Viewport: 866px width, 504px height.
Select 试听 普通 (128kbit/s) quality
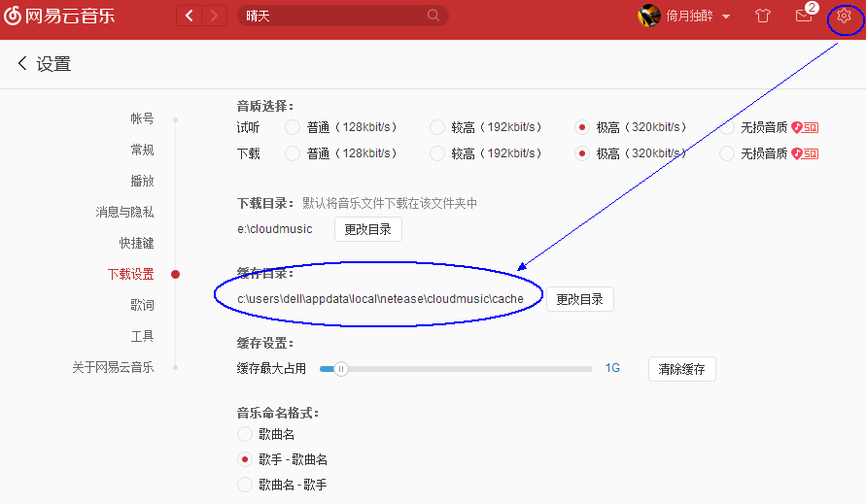(x=293, y=127)
